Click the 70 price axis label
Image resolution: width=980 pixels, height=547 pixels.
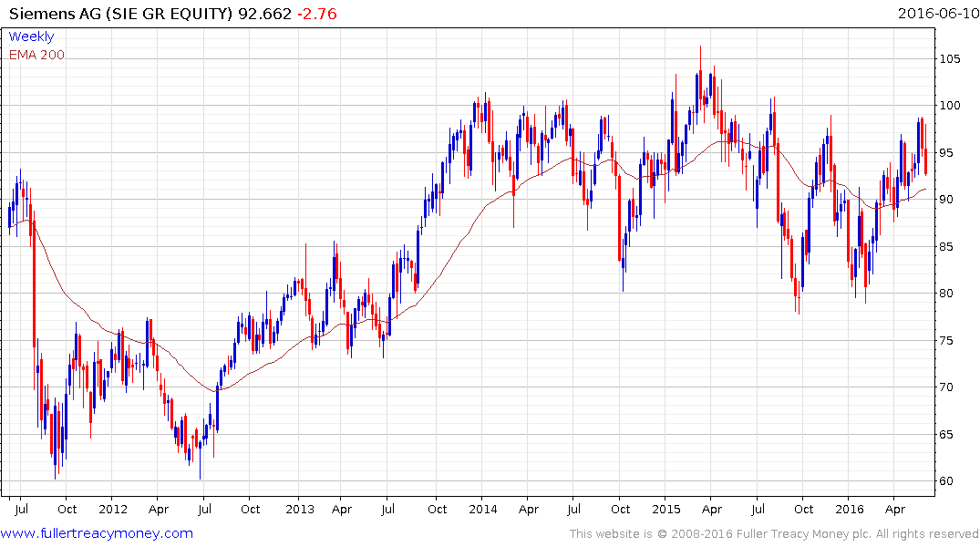click(946, 387)
